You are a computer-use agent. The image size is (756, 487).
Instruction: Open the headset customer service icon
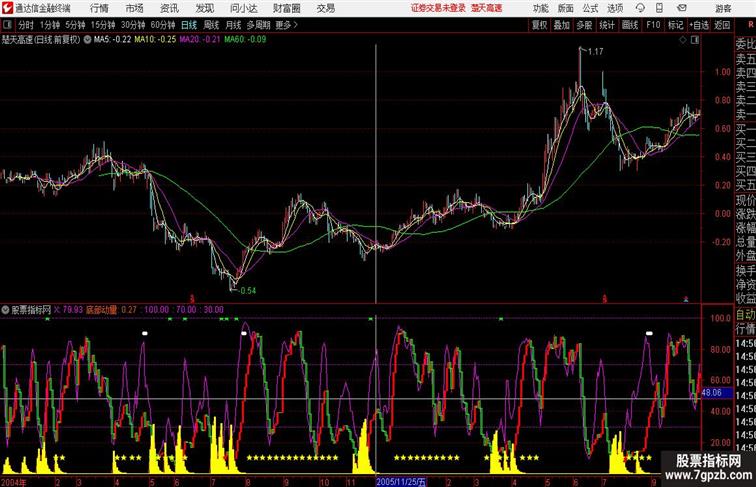tap(640, 8)
